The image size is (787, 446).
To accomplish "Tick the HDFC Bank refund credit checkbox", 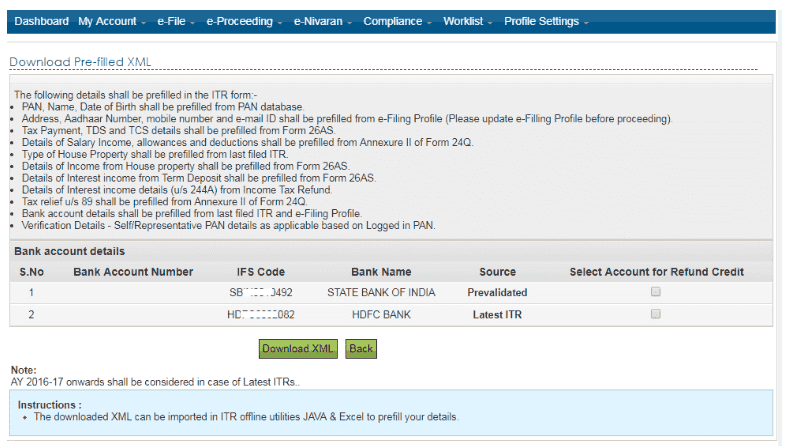I will pos(656,314).
